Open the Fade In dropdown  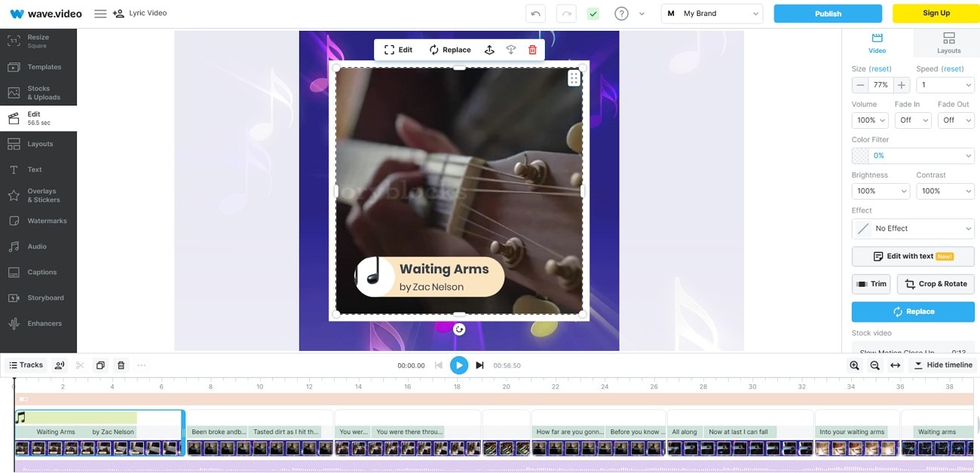click(x=913, y=120)
